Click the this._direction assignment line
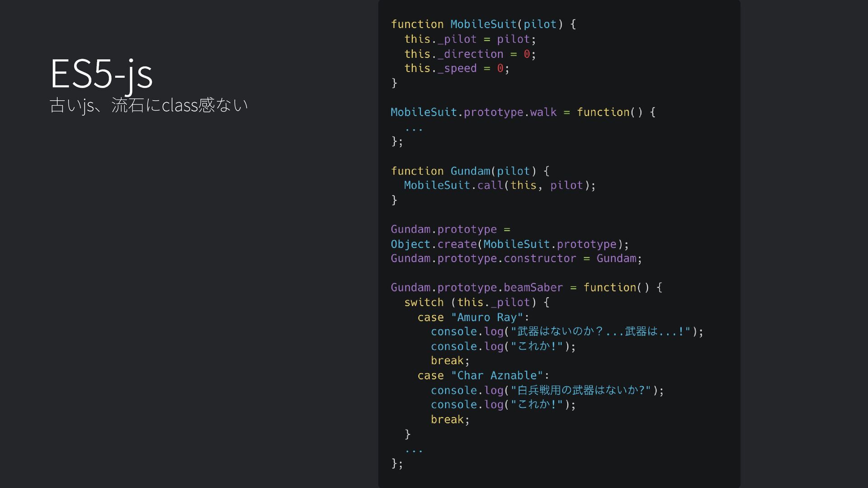The height and width of the screenshot is (488, 868). (x=469, y=54)
